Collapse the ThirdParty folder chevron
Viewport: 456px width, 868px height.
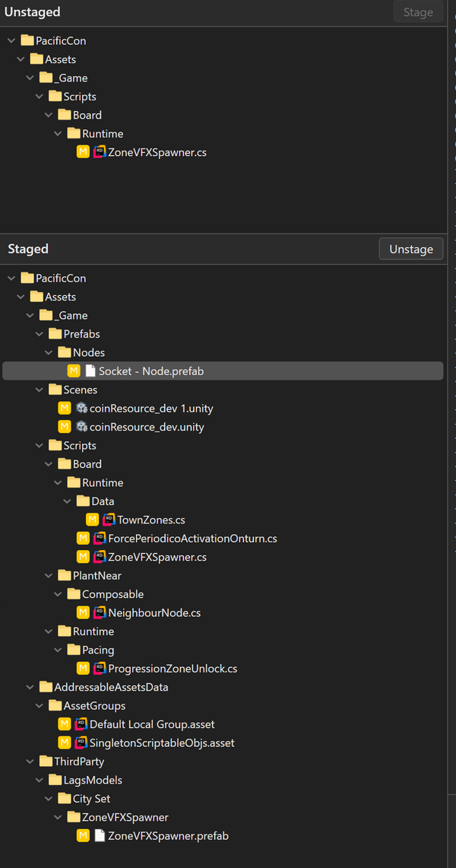pos(30,761)
